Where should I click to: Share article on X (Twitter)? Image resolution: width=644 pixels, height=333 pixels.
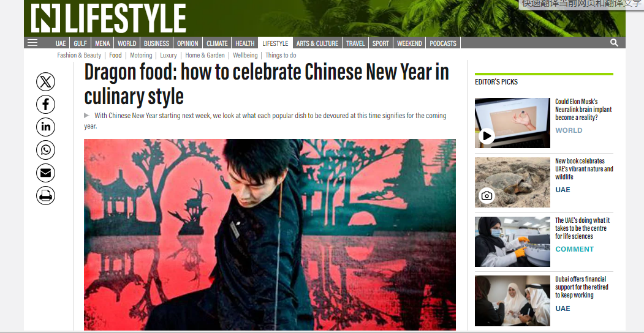point(45,82)
